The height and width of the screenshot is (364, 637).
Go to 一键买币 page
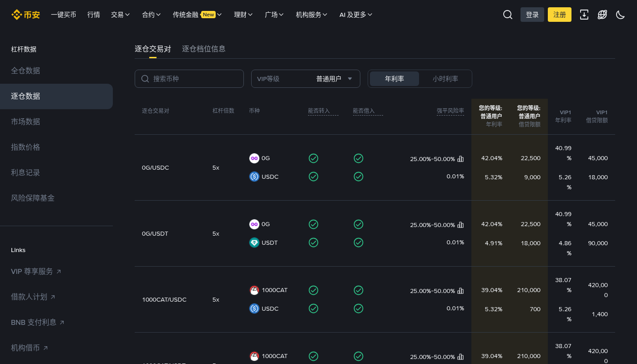pyautogui.click(x=63, y=15)
